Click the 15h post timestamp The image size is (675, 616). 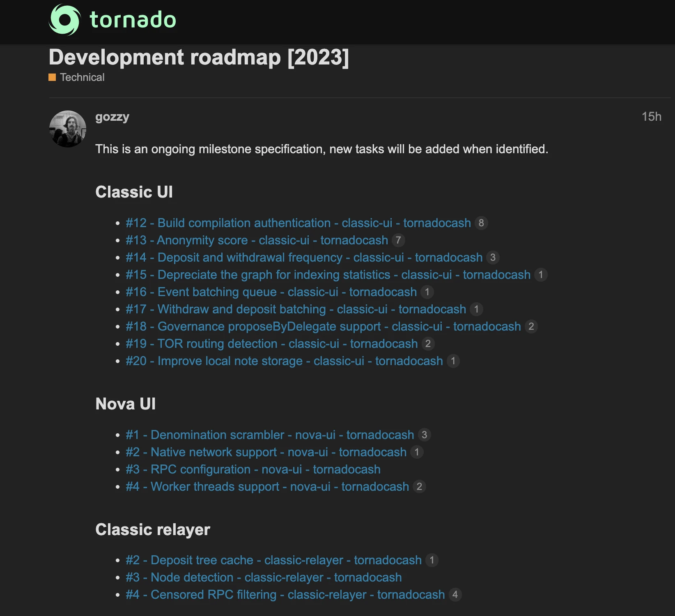coord(651,117)
